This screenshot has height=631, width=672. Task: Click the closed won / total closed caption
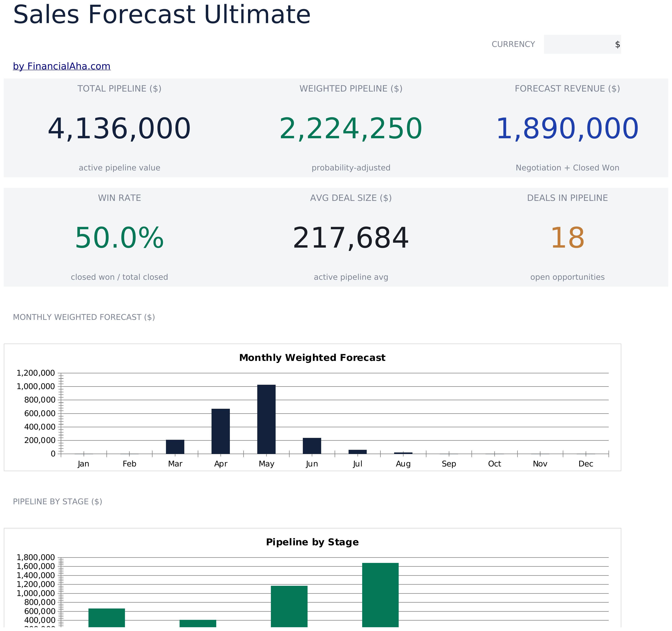click(x=119, y=277)
